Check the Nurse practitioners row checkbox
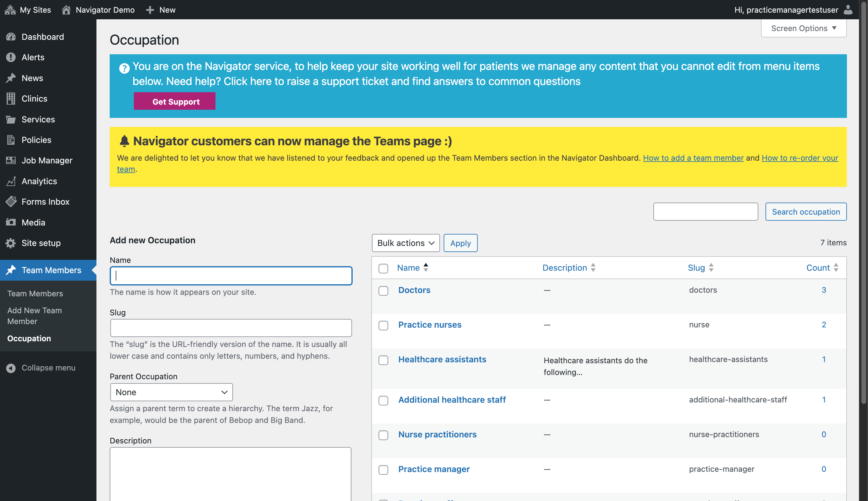 coord(383,435)
